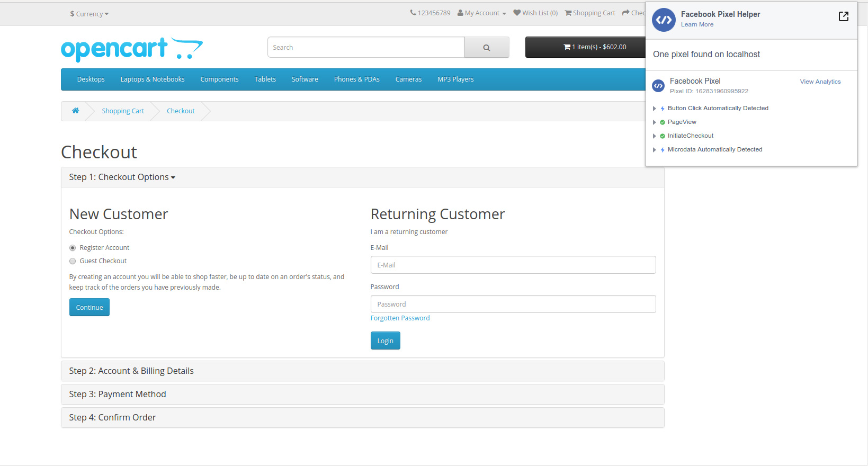Collapse Step 1: Checkout Options panel
The width and height of the screenshot is (868, 466).
122,177
